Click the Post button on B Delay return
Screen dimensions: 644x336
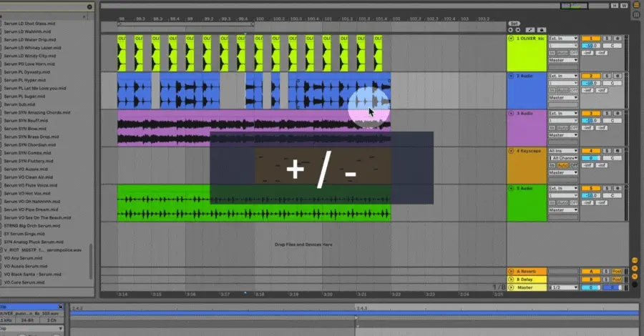(x=617, y=280)
